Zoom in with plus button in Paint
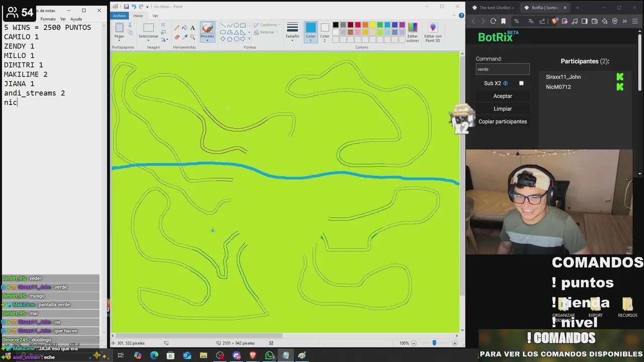Image resolution: width=644 pixels, height=362 pixels. pos(454,343)
